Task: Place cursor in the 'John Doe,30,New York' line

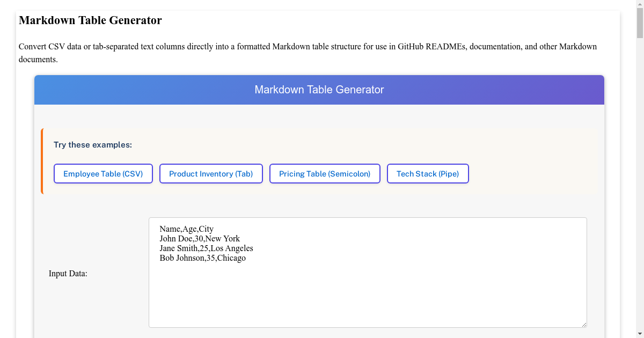Action: coord(200,239)
